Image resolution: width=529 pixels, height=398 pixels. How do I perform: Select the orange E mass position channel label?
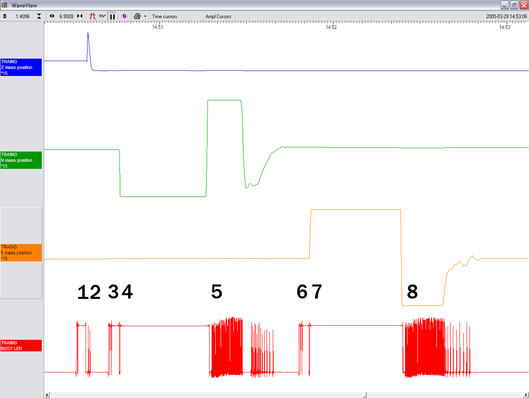click(x=21, y=253)
